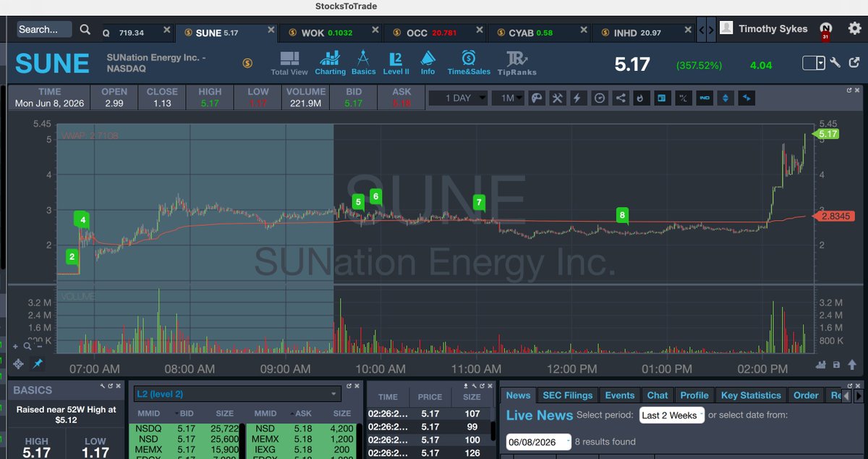Viewport: 868px width, 459px height.
Task: Click chart marker number 8
Action: [x=622, y=214]
